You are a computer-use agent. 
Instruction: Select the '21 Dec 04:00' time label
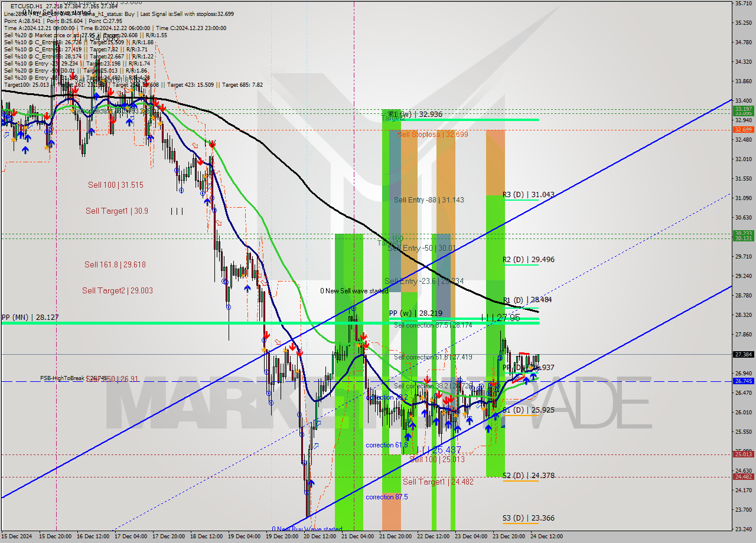[x=358, y=537]
